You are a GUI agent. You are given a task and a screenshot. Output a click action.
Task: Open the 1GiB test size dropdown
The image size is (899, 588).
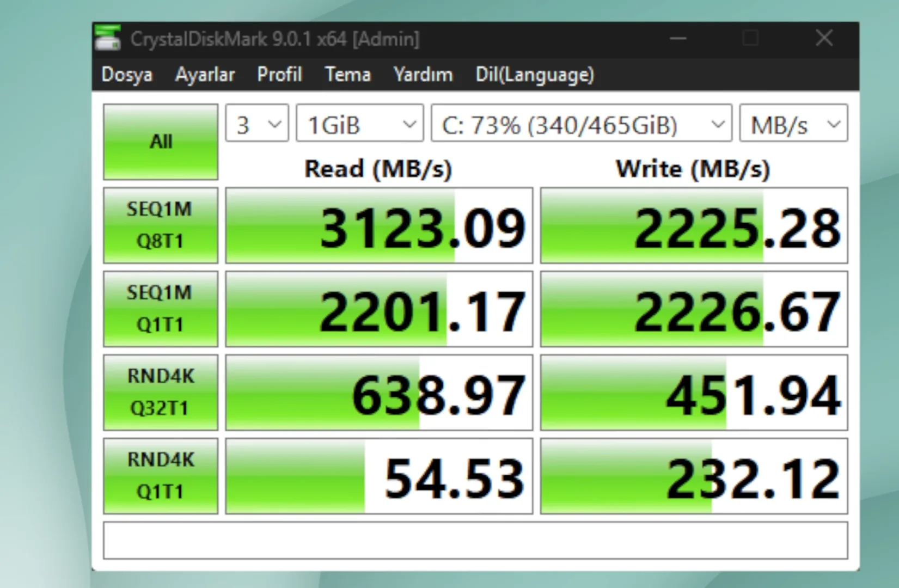click(360, 123)
